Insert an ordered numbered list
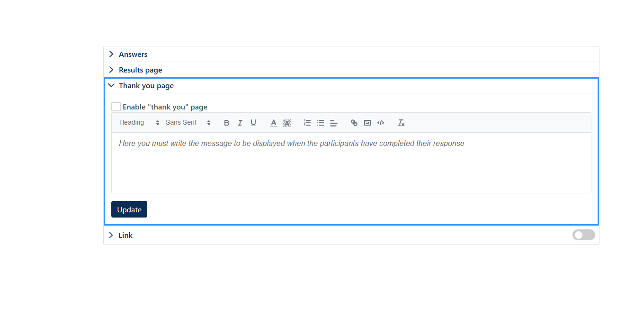The height and width of the screenshot is (318, 644). (307, 123)
